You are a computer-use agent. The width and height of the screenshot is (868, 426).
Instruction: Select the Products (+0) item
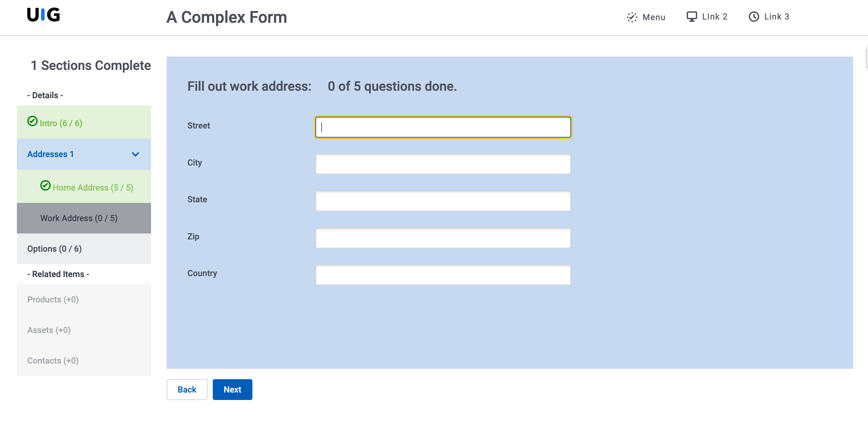(53, 300)
